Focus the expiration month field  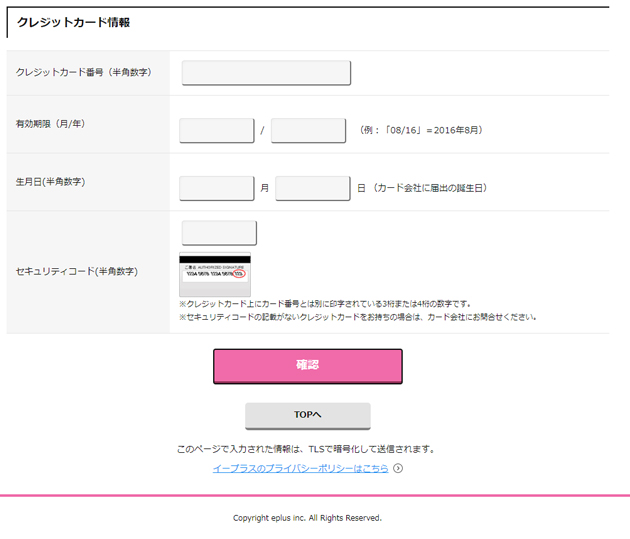[x=217, y=131]
